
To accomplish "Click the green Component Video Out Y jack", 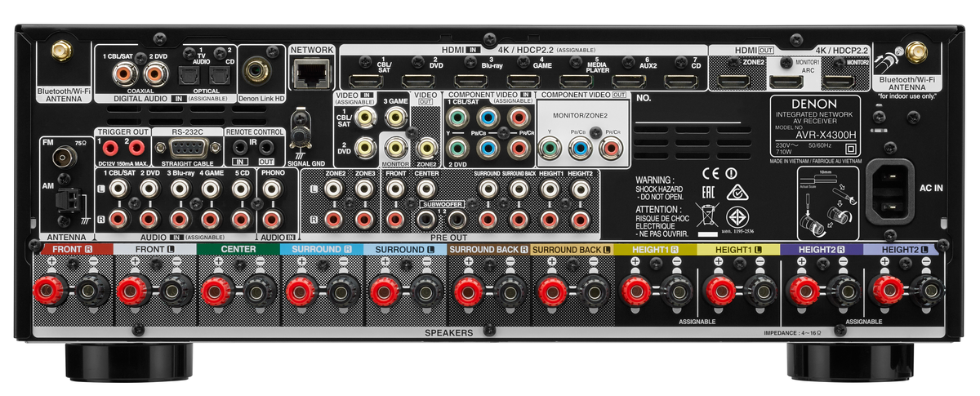I will point(550,148).
